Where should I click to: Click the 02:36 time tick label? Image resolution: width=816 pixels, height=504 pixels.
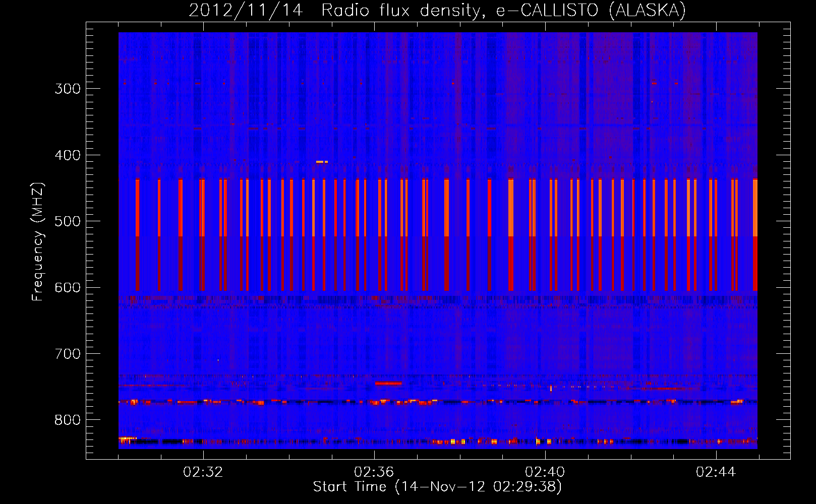[374, 472]
